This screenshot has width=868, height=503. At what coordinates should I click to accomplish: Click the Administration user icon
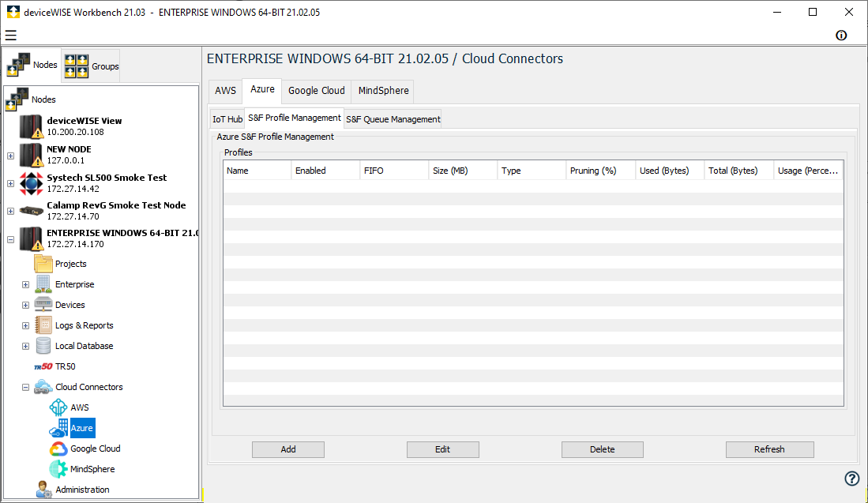coord(43,489)
